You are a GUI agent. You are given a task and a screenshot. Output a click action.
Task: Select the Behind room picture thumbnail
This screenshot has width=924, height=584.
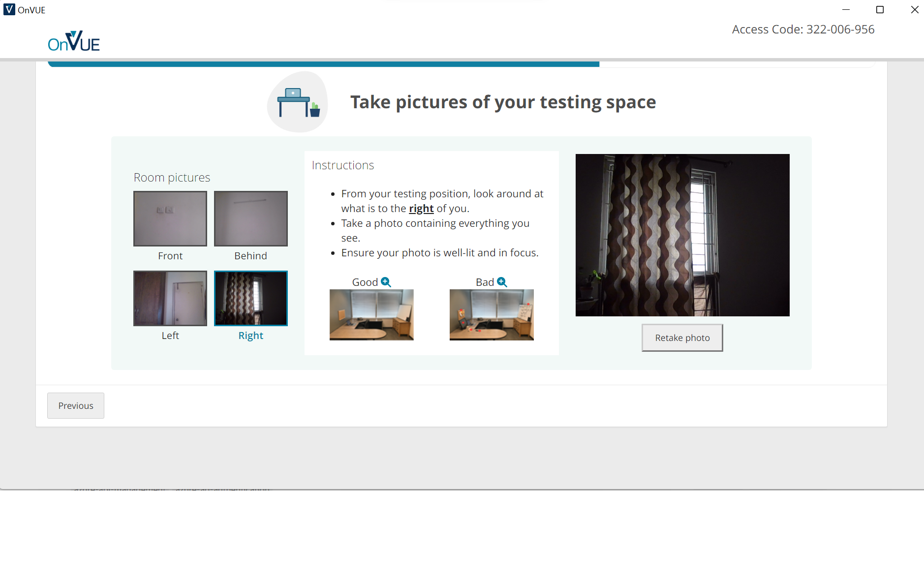point(251,218)
